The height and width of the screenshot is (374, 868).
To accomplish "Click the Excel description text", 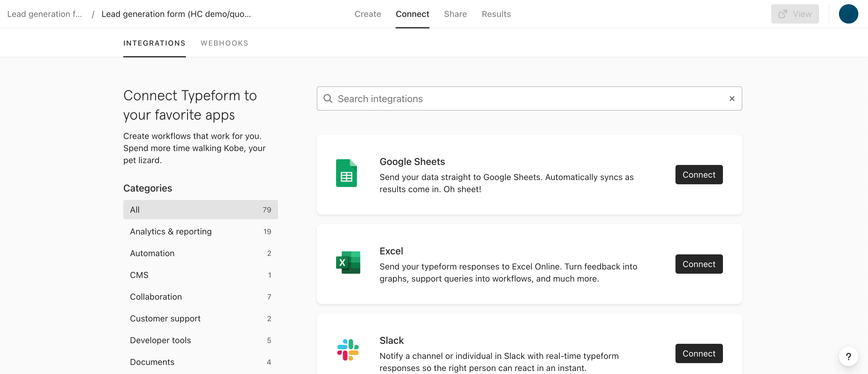I will (508, 272).
